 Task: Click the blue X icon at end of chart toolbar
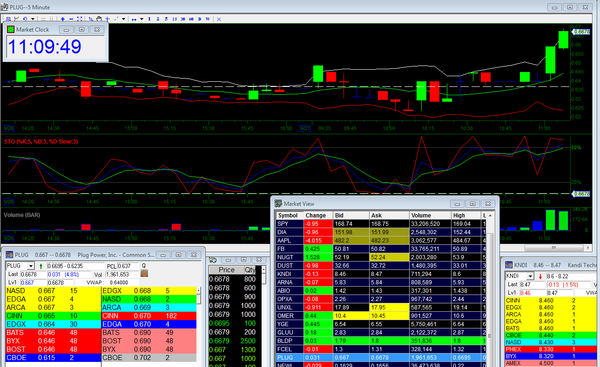(219, 19)
